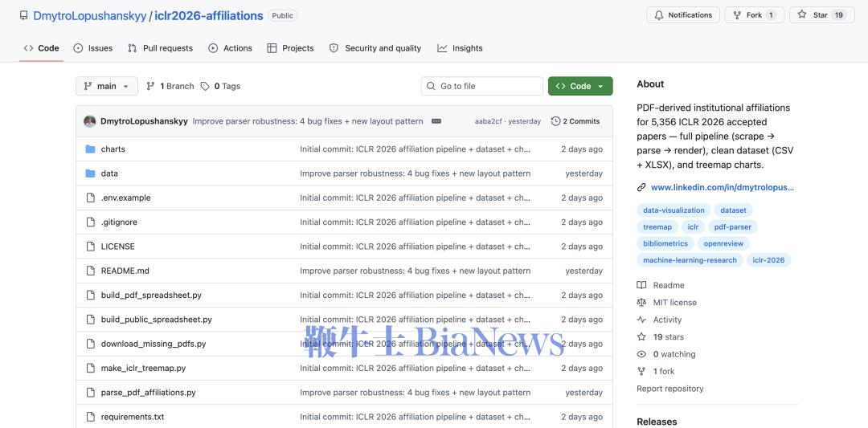Viewport: 868px width, 428px height.
Task: Open Security and quality tab
Action: [375, 49]
